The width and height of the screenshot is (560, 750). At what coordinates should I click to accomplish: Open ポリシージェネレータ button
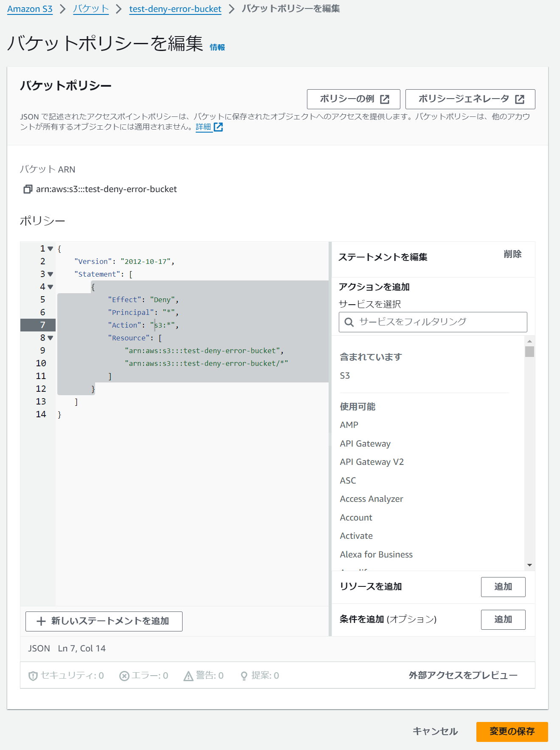(x=470, y=99)
